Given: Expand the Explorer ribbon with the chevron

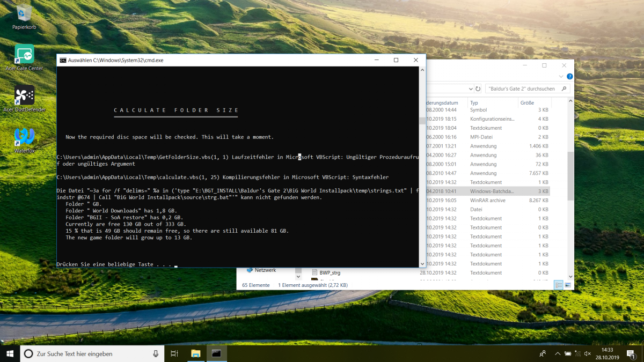Looking at the screenshot, I should point(562,77).
